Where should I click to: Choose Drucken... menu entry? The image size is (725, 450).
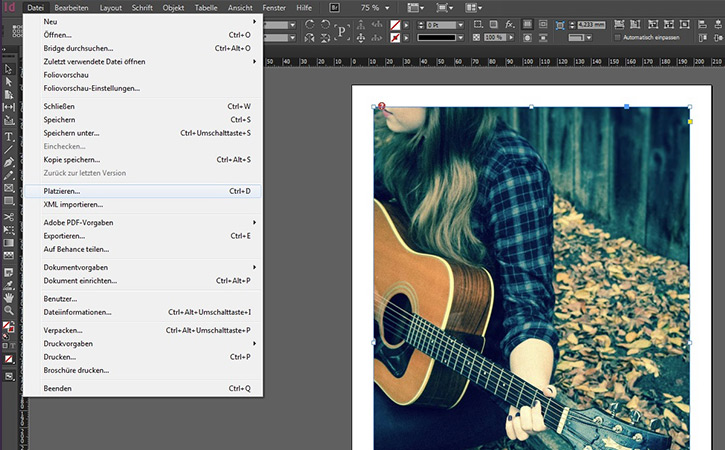tap(143, 357)
